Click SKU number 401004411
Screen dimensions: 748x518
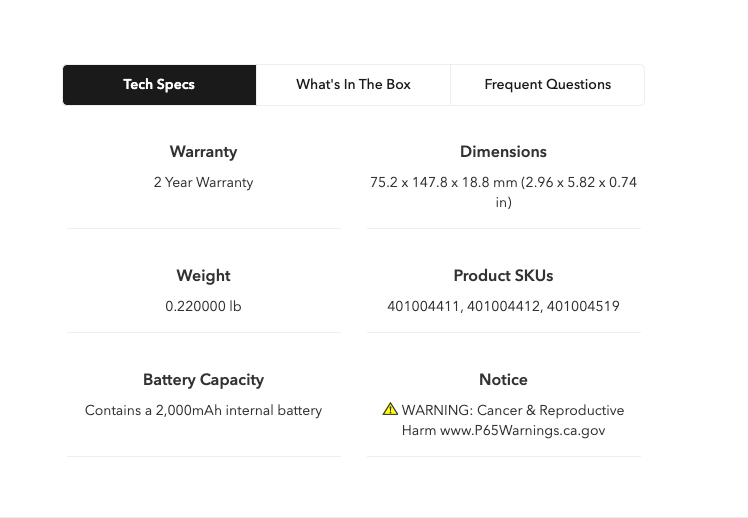[x=424, y=307]
